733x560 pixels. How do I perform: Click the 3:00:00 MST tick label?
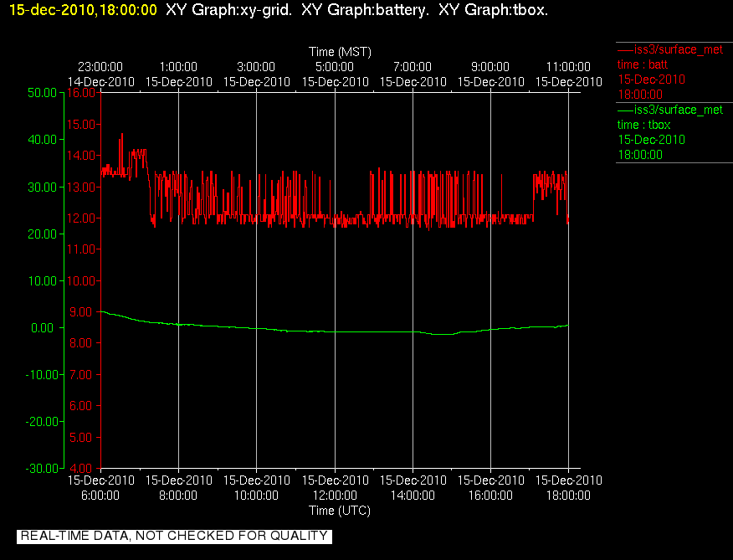point(256,67)
